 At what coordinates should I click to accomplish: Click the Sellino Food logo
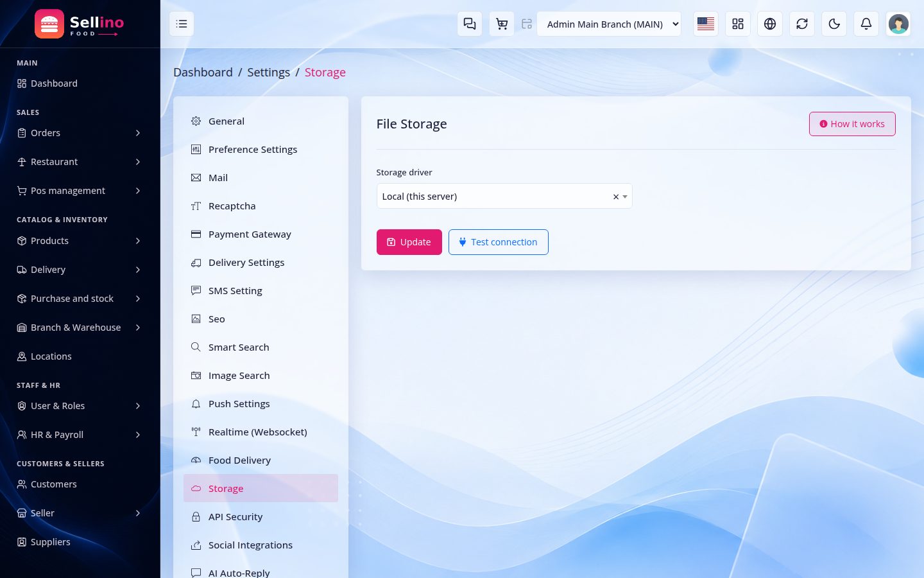tap(80, 24)
